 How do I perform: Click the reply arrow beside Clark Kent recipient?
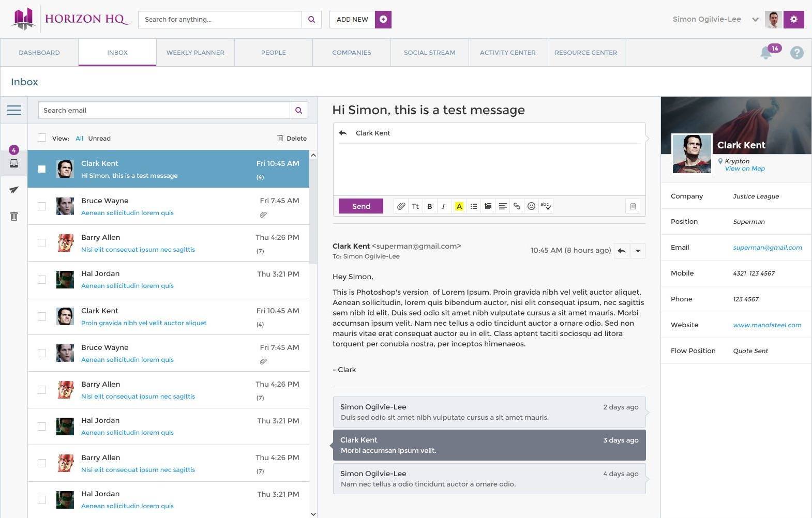pyautogui.click(x=342, y=133)
